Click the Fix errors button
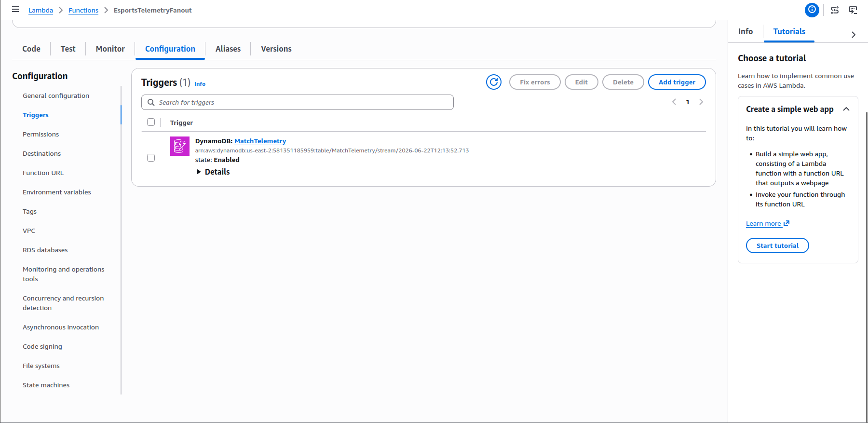This screenshot has width=868, height=423. (x=535, y=82)
